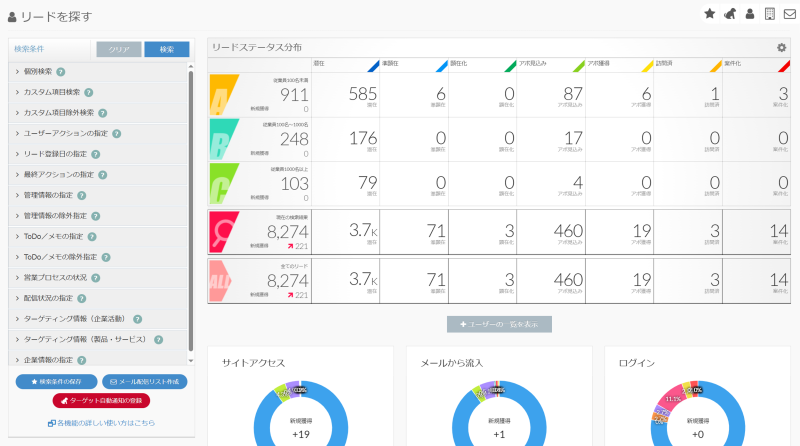Expand 配信状況の指定 condition
This screenshot has width=800, height=446.
[98, 298]
